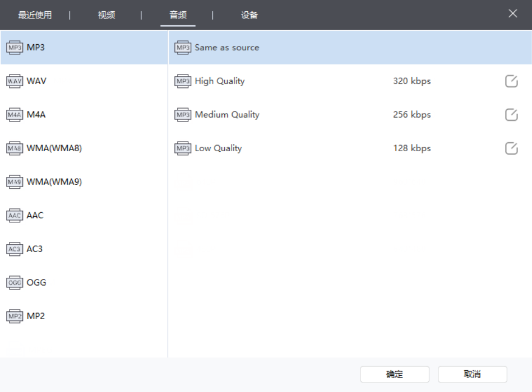Viewport: 532px width, 392px height.
Task: Click the MP2 format icon
Action: 15,316
